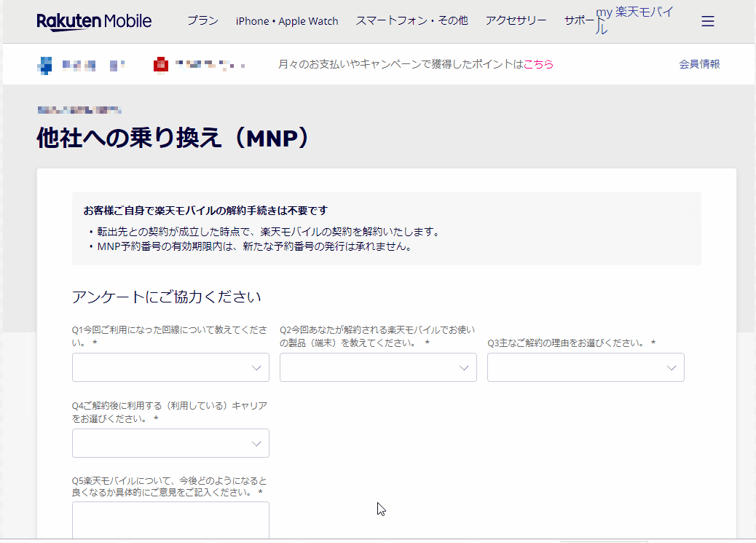
Task: Open the スマートフォン・その他 menu
Action: 412,20
